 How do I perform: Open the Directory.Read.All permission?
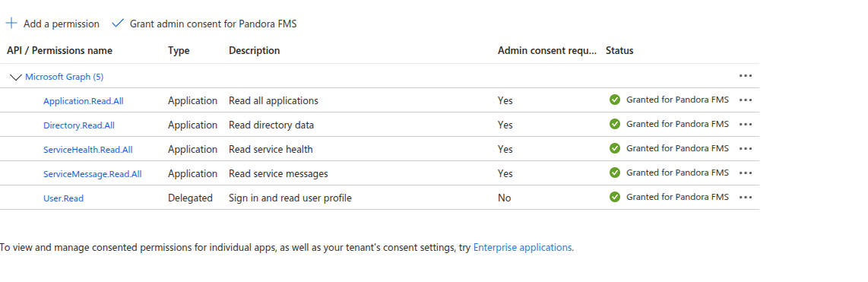pyautogui.click(x=79, y=125)
